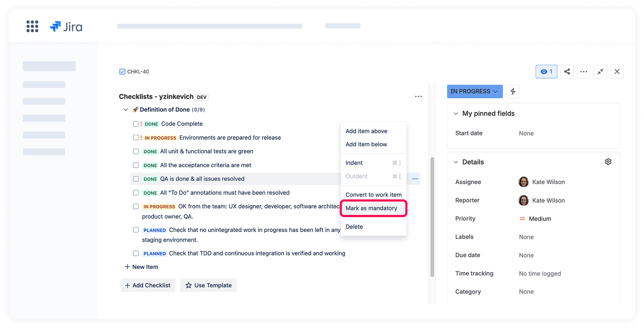
Task: Click the checklist panel vertical scrollbar
Action: (x=432, y=216)
